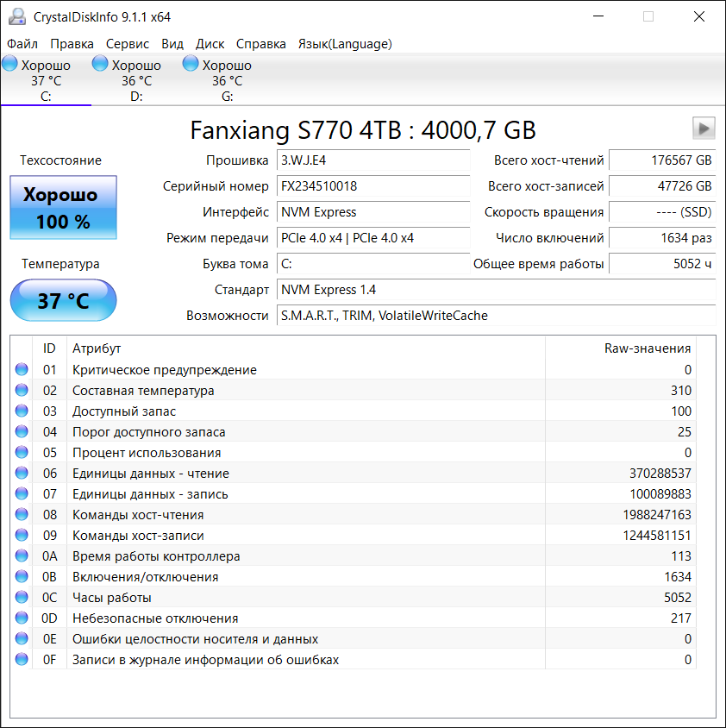Select Составная температура attribute name
The image size is (726, 728).
[143, 391]
